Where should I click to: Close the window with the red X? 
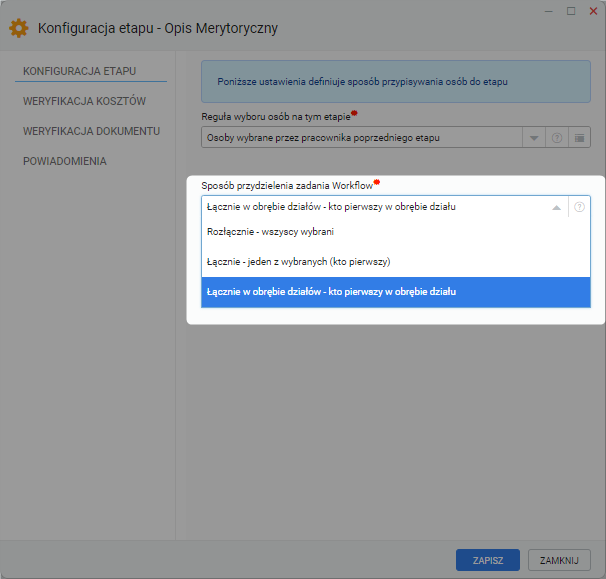coord(593,11)
